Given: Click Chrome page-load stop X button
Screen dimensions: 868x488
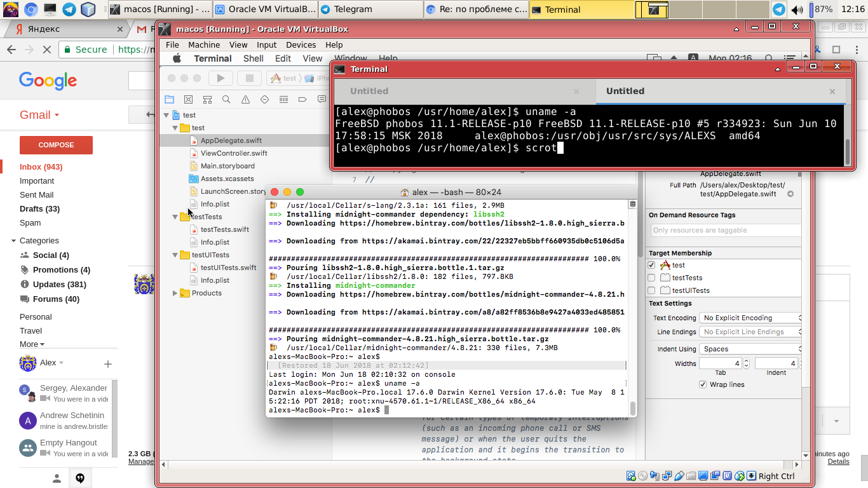Looking at the screenshot, I should tap(47, 49).
